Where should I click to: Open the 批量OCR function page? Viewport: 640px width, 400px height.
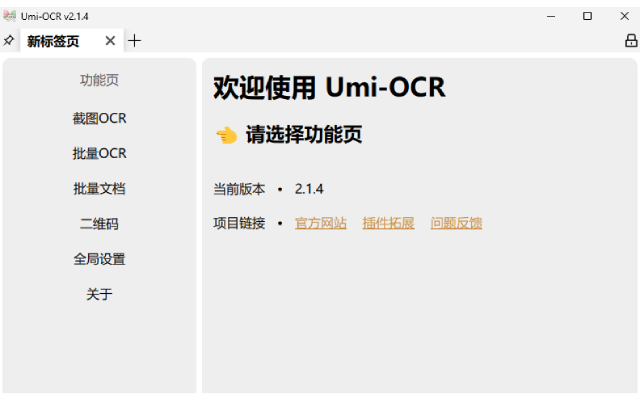click(99, 153)
